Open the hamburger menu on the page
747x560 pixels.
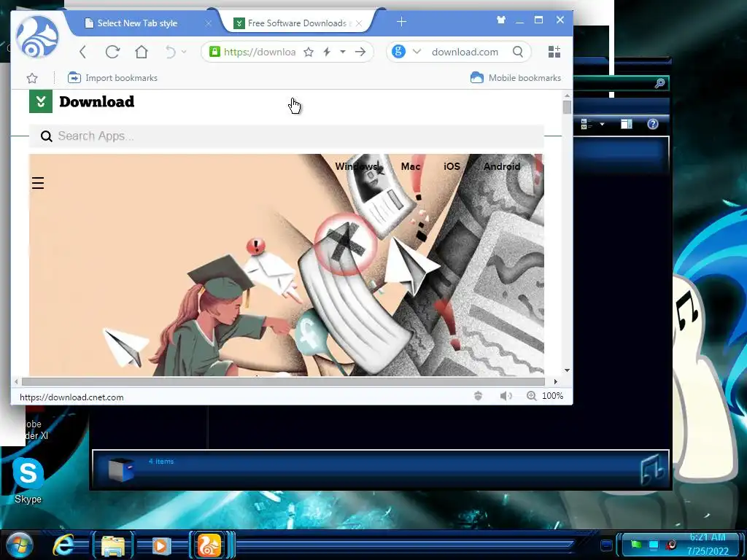[x=38, y=183]
